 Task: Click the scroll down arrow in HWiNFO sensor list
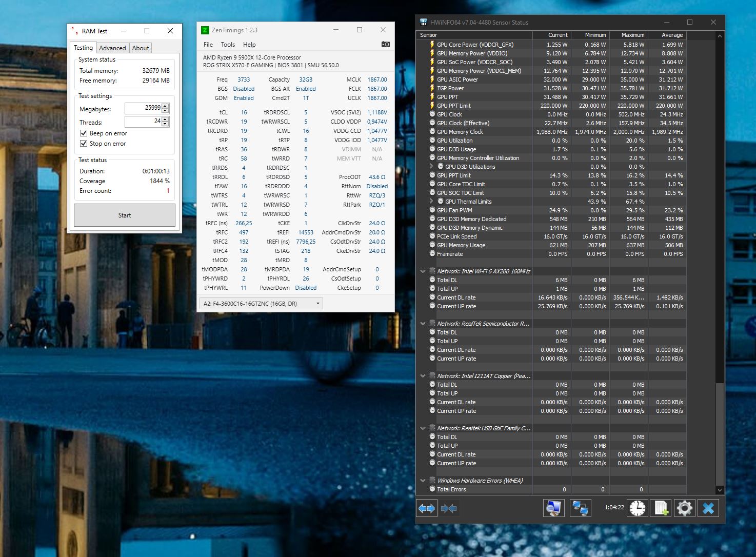coord(720,490)
